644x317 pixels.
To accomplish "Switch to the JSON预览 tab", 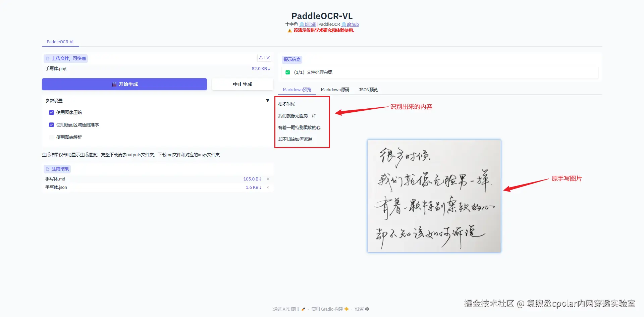I will [368, 90].
